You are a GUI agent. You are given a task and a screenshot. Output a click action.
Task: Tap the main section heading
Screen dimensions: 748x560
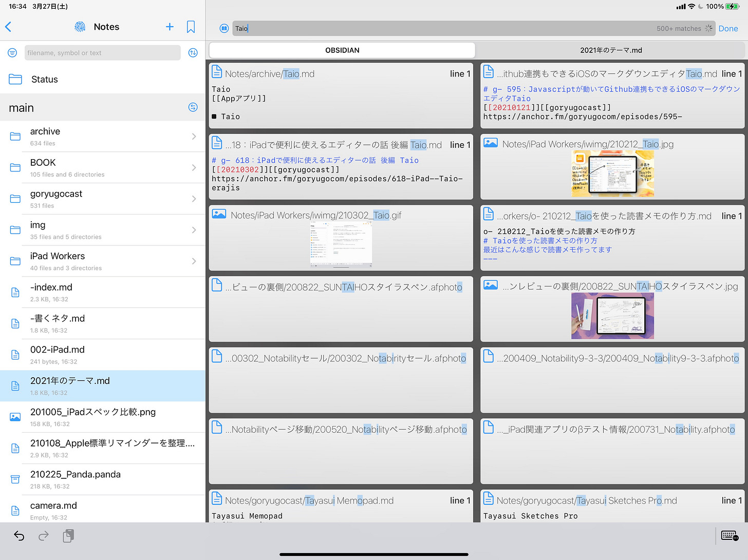click(21, 108)
